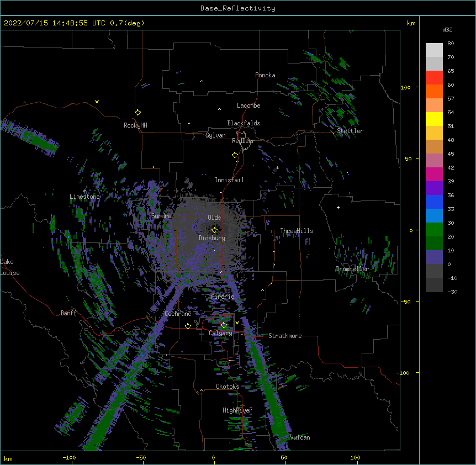Click the RedDeer city label
This screenshot has width=476, height=465.
coord(243,141)
